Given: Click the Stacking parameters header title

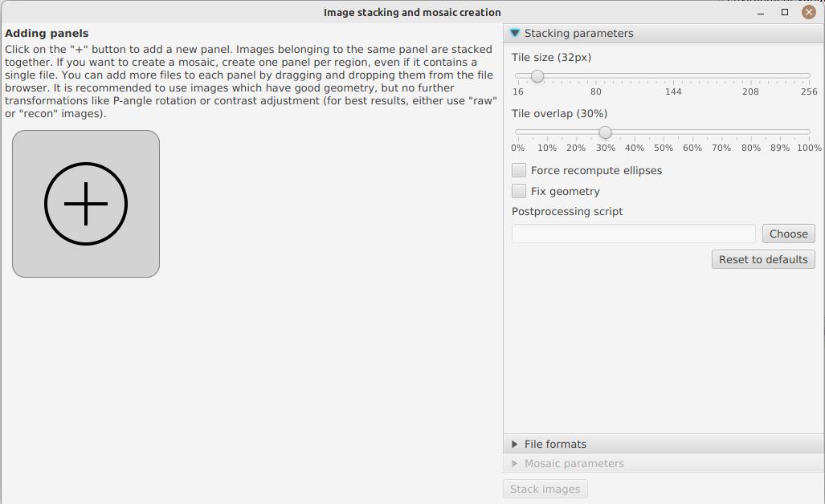Looking at the screenshot, I should [x=578, y=33].
